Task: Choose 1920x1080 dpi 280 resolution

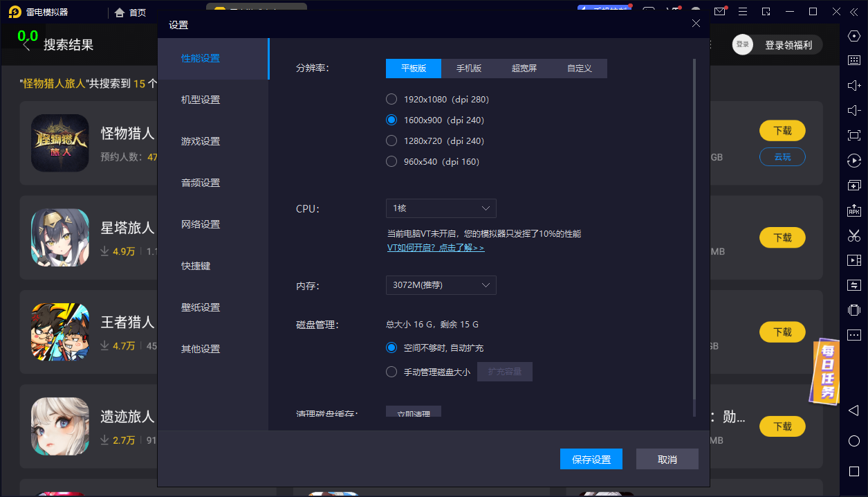Action: (x=391, y=99)
